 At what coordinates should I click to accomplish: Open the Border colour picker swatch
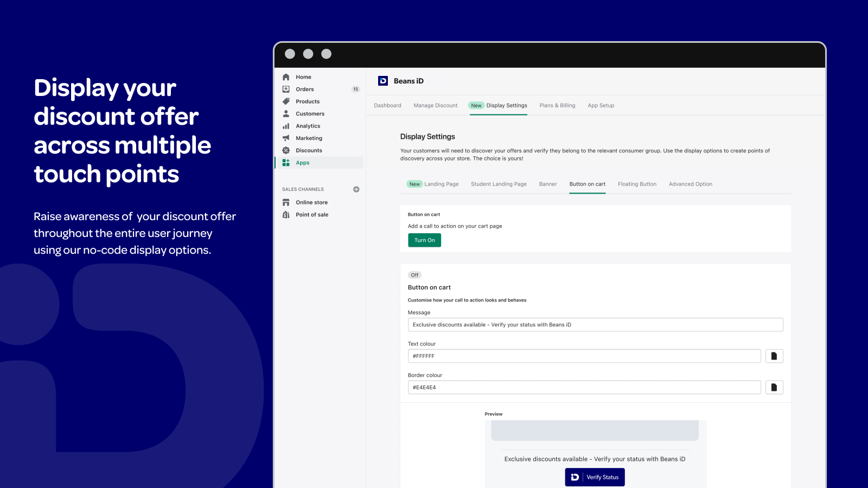pyautogui.click(x=774, y=388)
